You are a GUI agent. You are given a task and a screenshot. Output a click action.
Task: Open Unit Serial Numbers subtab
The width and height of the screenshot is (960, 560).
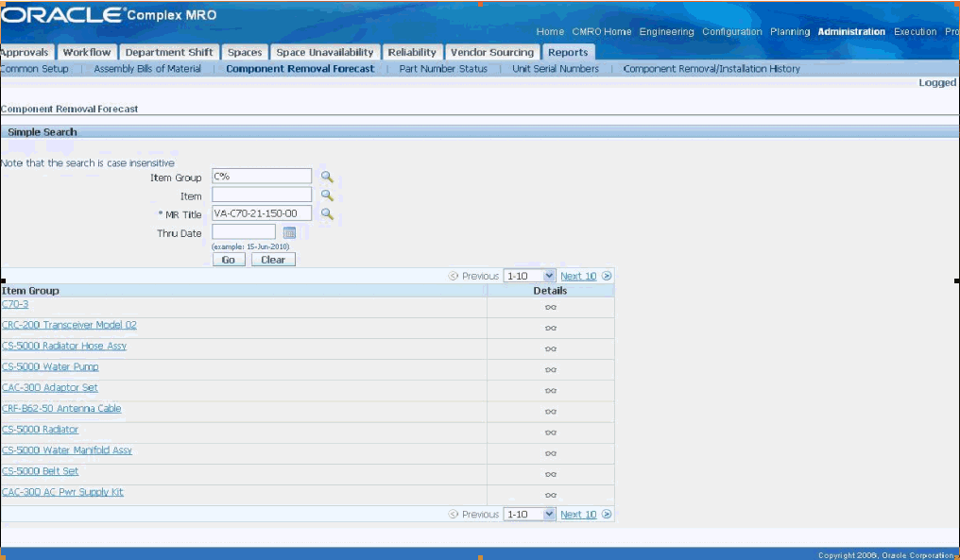point(556,69)
